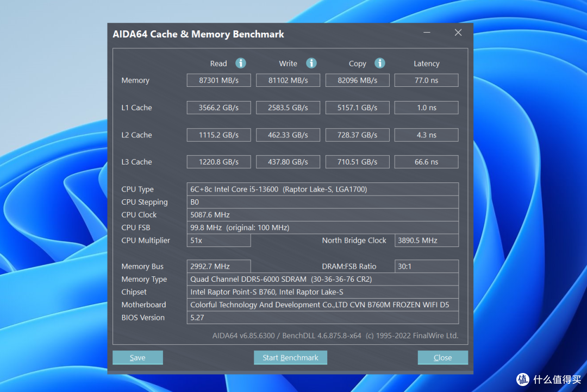Click Memory Type DDR5-6000 SDRAM field
The width and height of the screenshot is (587, 392).
(323, 279)
